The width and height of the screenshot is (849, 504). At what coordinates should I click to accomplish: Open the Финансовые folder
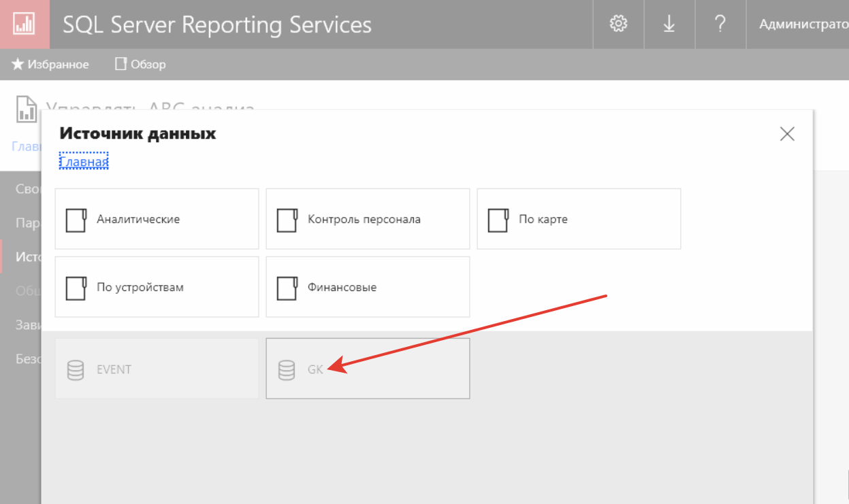368,287
